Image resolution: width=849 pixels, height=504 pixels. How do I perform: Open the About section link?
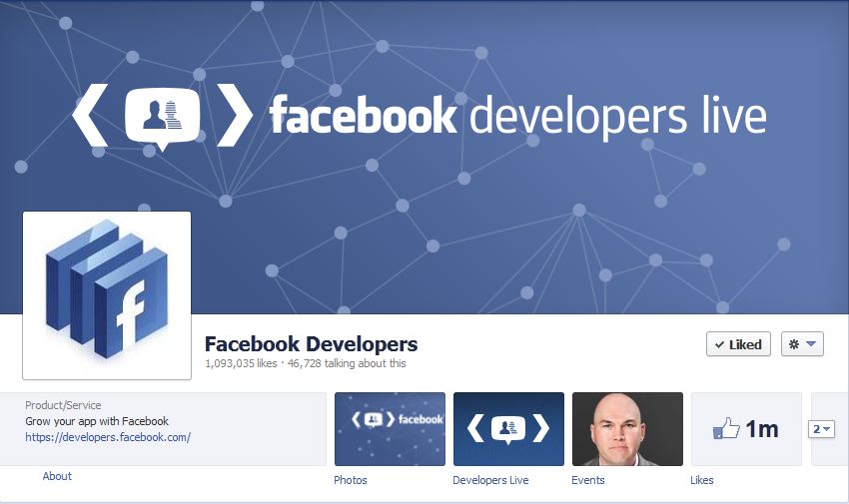(57, 476)
